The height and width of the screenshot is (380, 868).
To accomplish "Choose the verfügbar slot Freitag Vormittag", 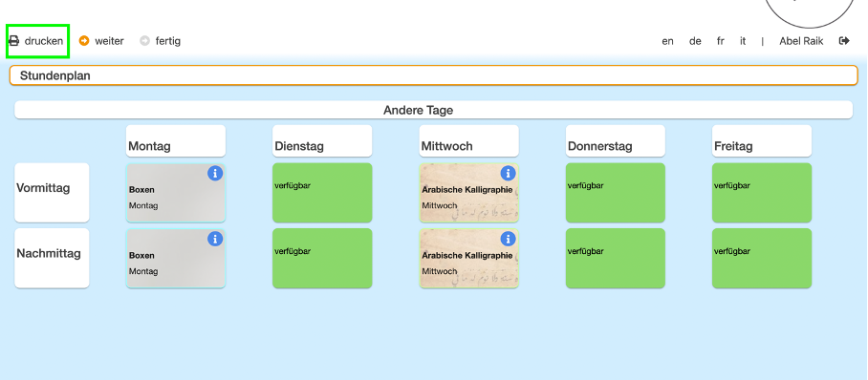I will (x=762, y=193).
